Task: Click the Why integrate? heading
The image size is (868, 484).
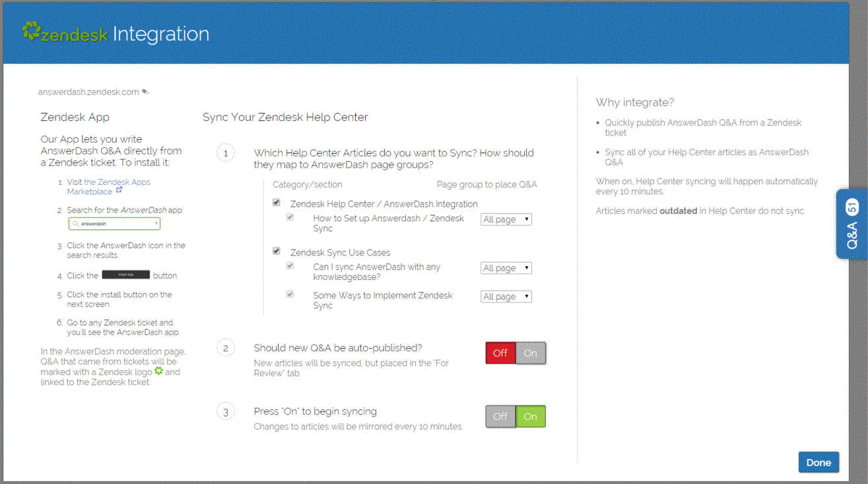Action: (635, 102)
